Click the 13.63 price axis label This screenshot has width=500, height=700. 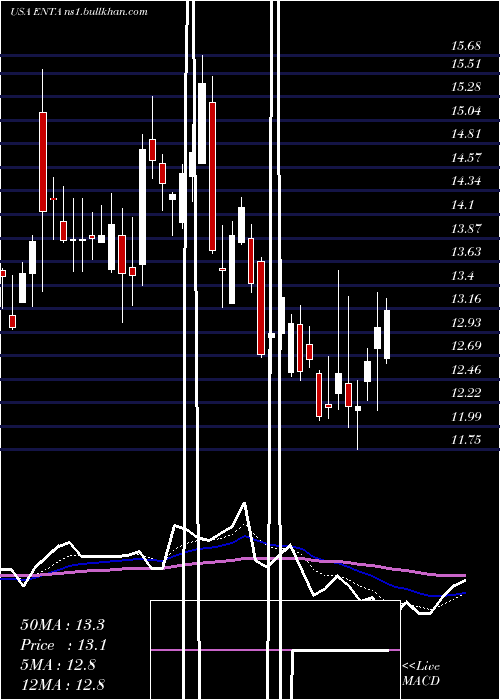[466, 252]
